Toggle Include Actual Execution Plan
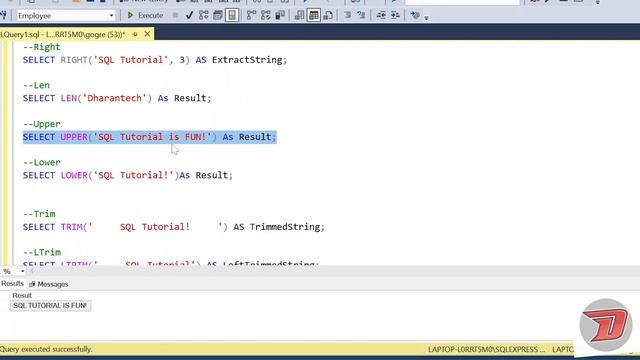This screenshot has width=640, height=360. pos(251,16)
